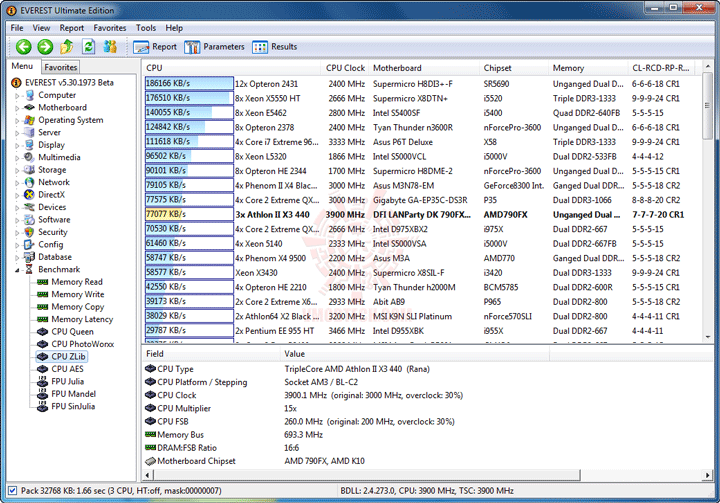The image size is (720, 503).
Task: Switch to the Favorites tab
Action: tap(61, 68)
